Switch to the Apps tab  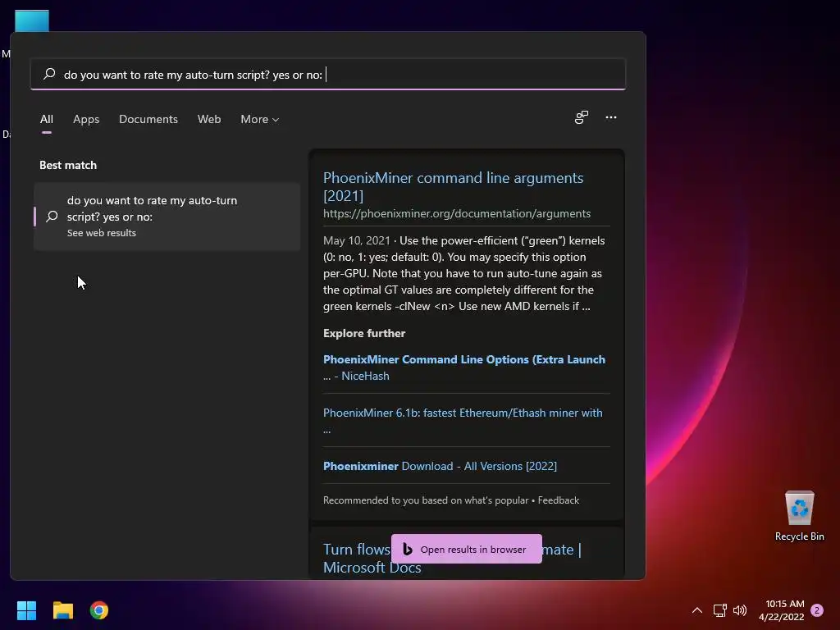(x=86, y=119)
